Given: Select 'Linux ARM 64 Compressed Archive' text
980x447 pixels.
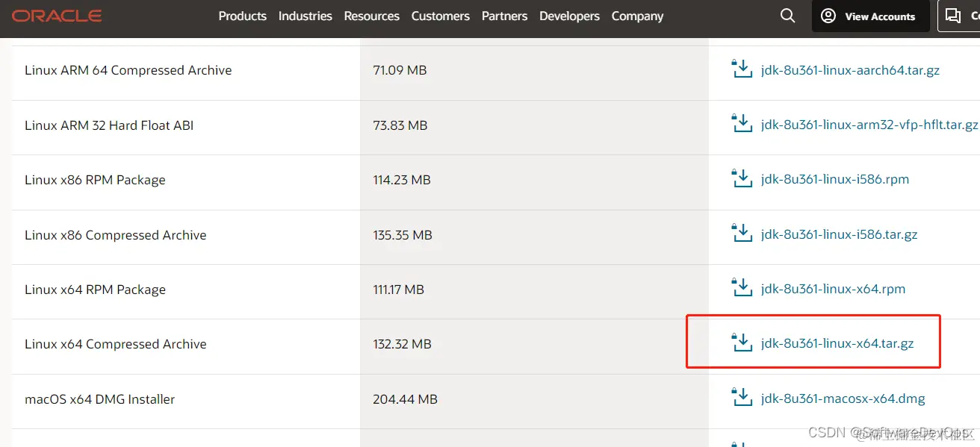Looking at the screenshot, I should (128, 70).
